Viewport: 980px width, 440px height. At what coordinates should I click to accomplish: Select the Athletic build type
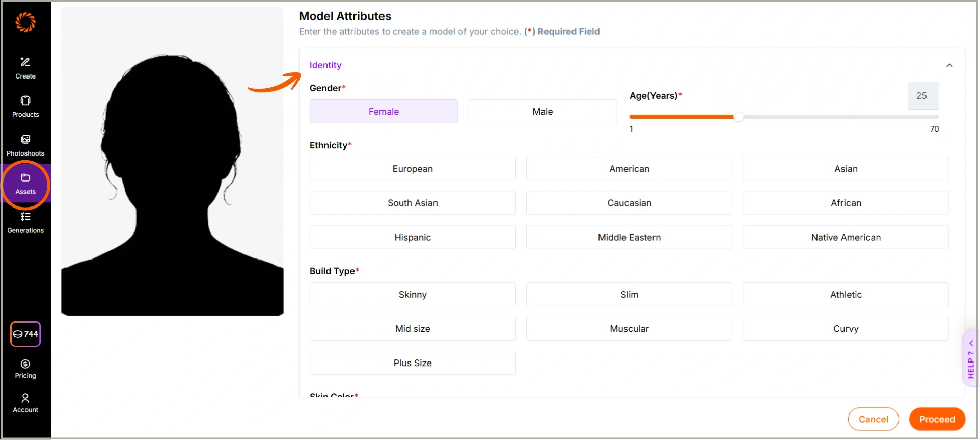click(x=845, y=294)
